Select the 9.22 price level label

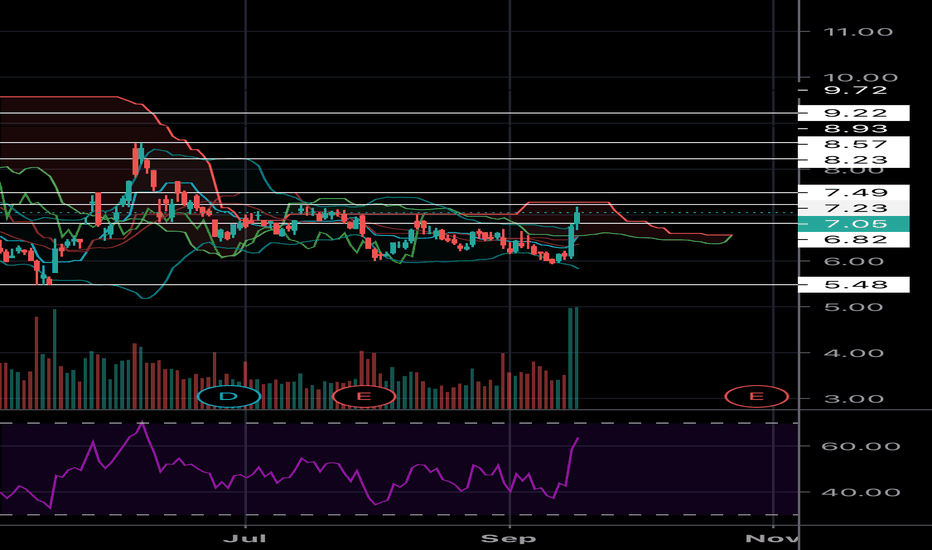pos(854,113)
